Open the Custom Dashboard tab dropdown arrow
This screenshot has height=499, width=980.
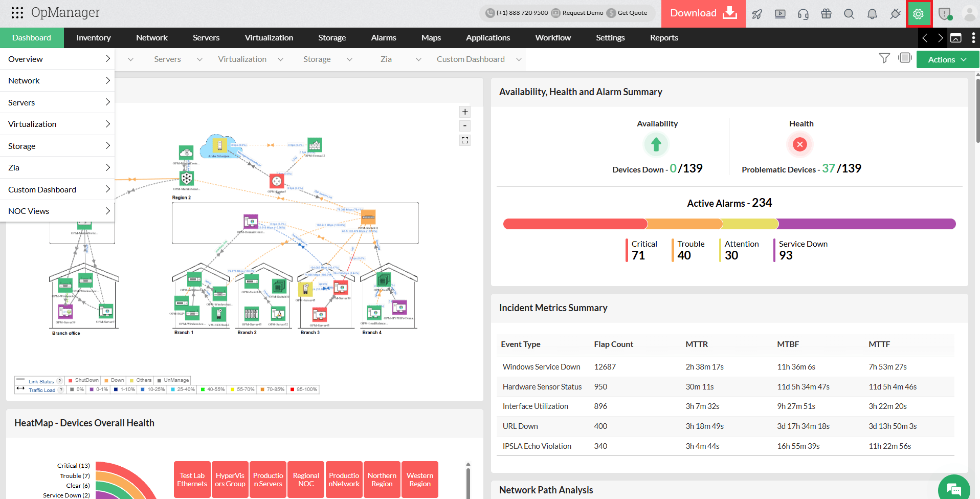(x=519, y=60)
